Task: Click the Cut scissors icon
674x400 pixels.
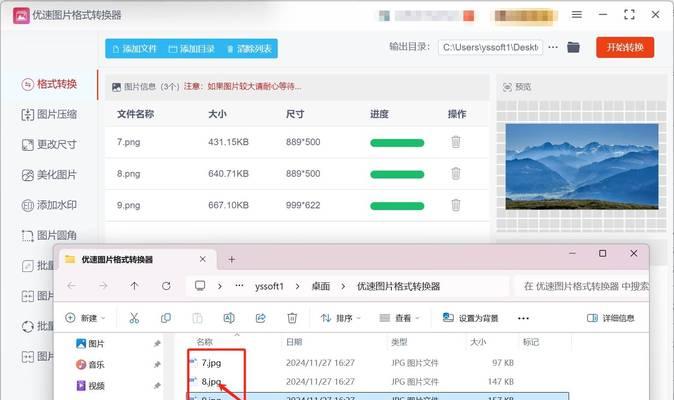Action: (134, 318)
